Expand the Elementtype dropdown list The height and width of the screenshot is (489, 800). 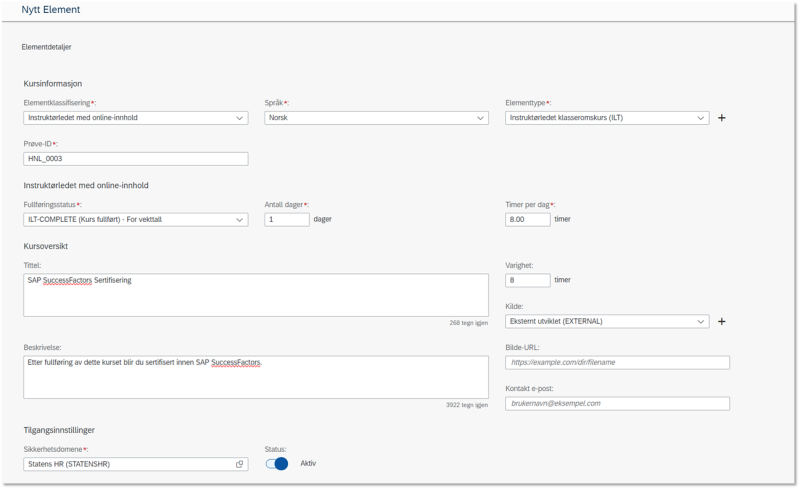[x=607, y=118]
